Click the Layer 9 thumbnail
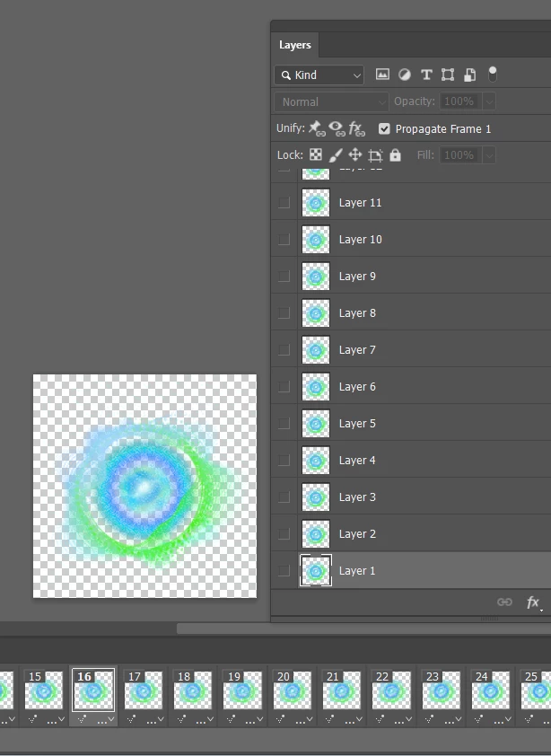The width and height of the screenshot is (551, 756). [x=316, y=277]
